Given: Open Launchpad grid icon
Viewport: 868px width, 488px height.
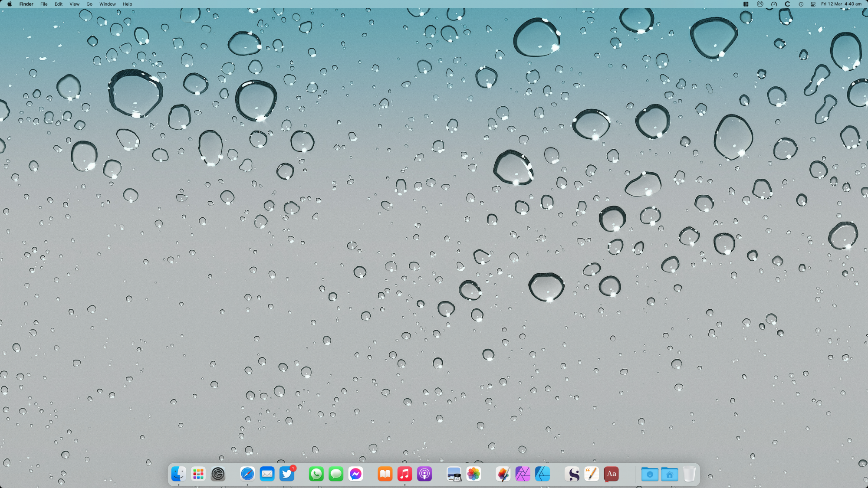Looking at the screenshot, I should (198, 474).
